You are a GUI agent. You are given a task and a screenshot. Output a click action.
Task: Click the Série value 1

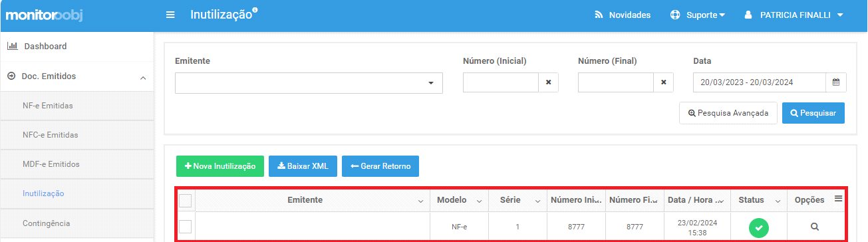click(x=518, y=227)
